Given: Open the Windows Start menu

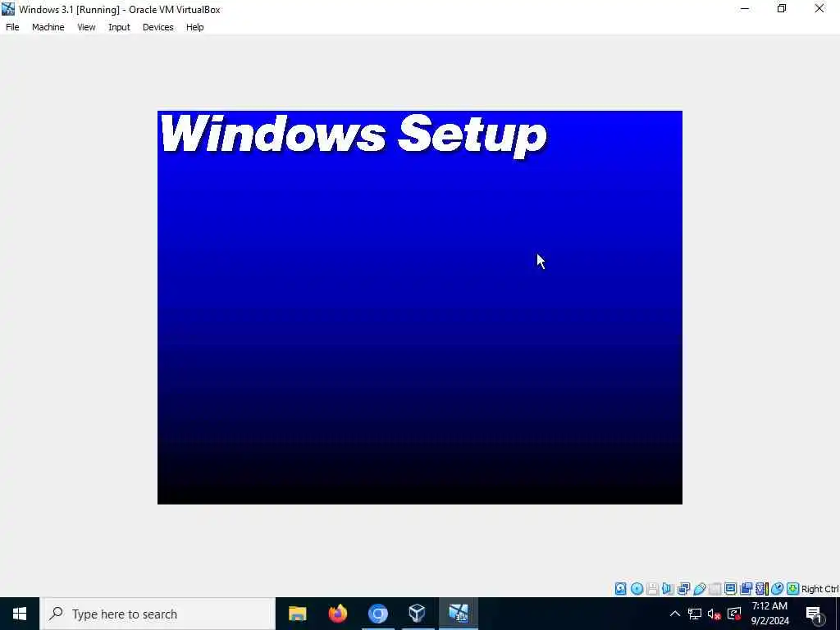Looking at the screenshot, I should point(20,614).
